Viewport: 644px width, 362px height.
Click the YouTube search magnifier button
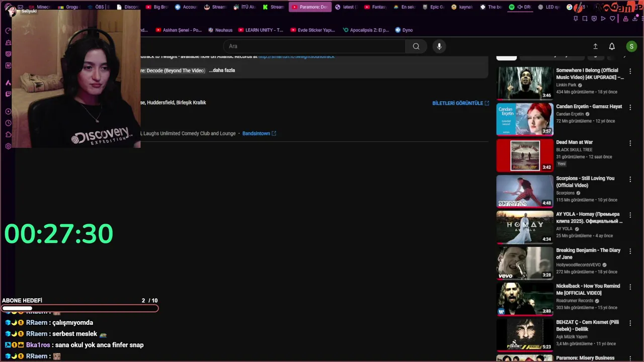(416, 46)
